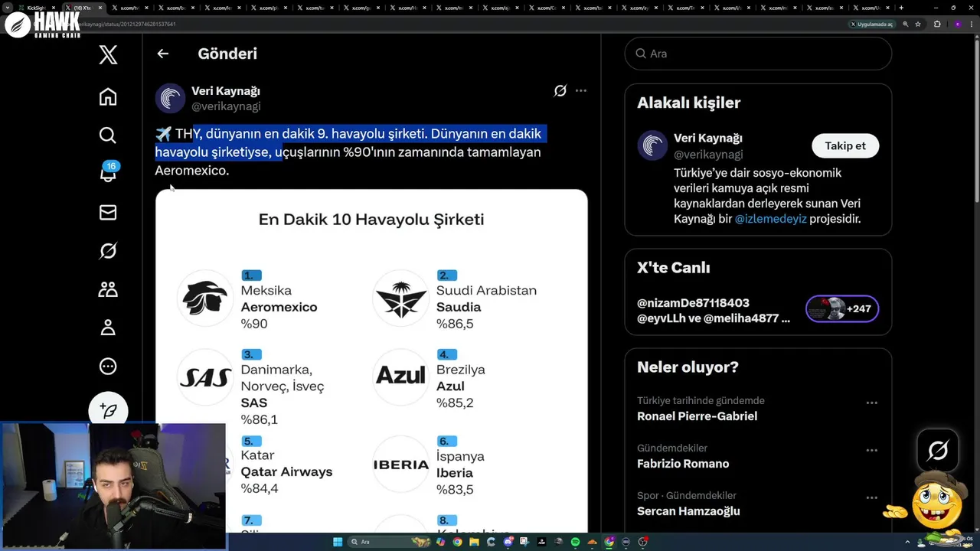Open the three-dot menu on the post
The height and width of the screenshot is (551, 980).
(581, 91)
